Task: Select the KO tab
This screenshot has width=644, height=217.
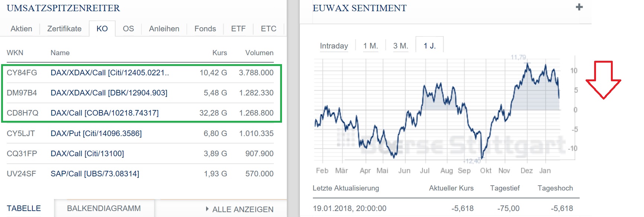Action: 103,28
